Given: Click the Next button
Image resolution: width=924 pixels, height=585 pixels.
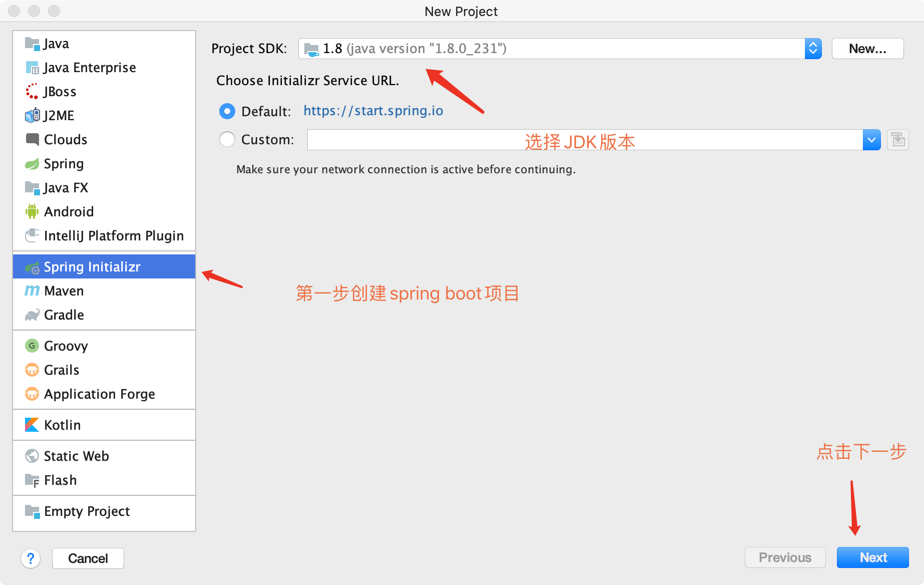Looking at the screenshot, I should point(872,557).
